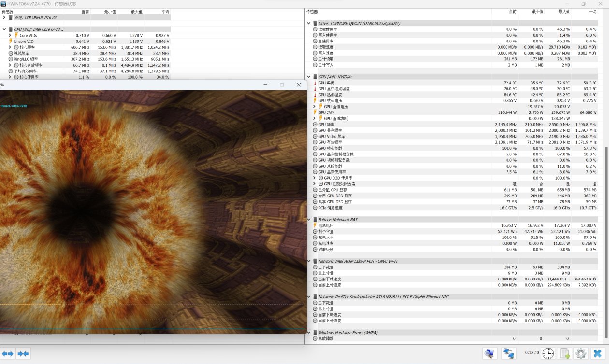
Task: Click the 当前 column header in right pane
Action: tap(505, 11)
